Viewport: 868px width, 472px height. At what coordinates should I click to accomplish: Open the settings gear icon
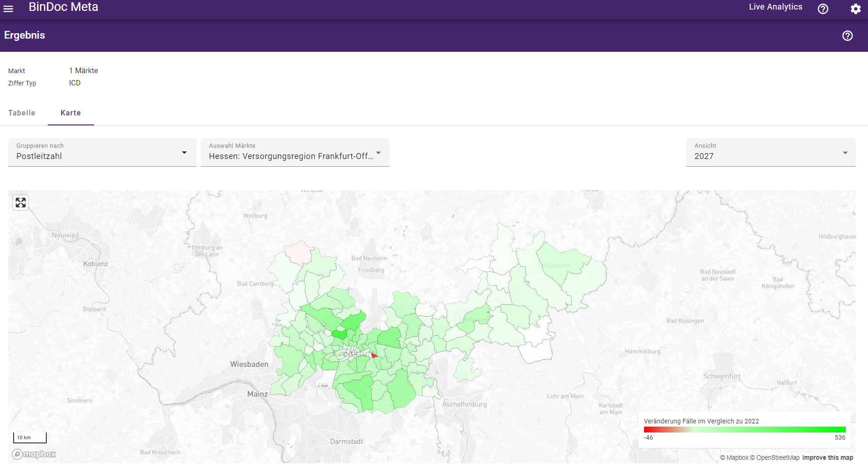855,9
